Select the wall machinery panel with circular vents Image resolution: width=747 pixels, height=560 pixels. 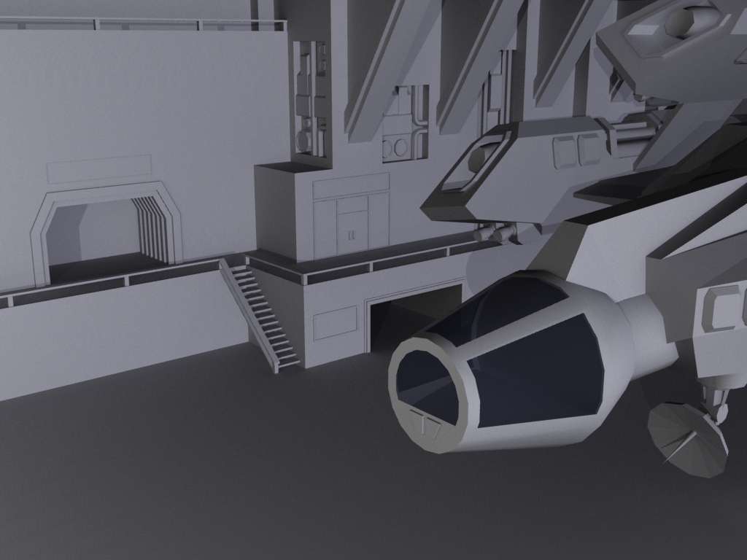point(403,124)
